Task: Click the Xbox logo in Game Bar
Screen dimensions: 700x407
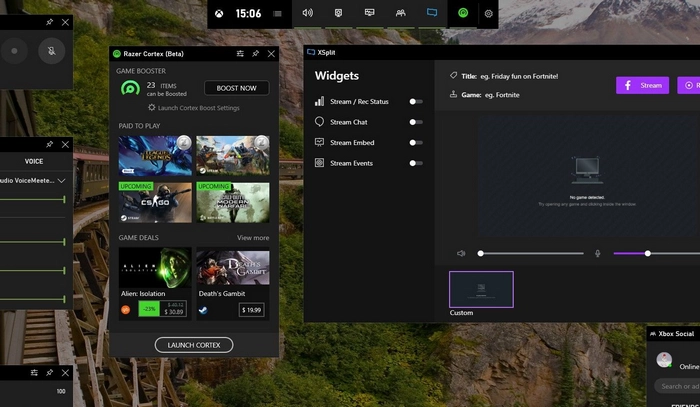Action: pyautogui.click(x=219, y=13)
